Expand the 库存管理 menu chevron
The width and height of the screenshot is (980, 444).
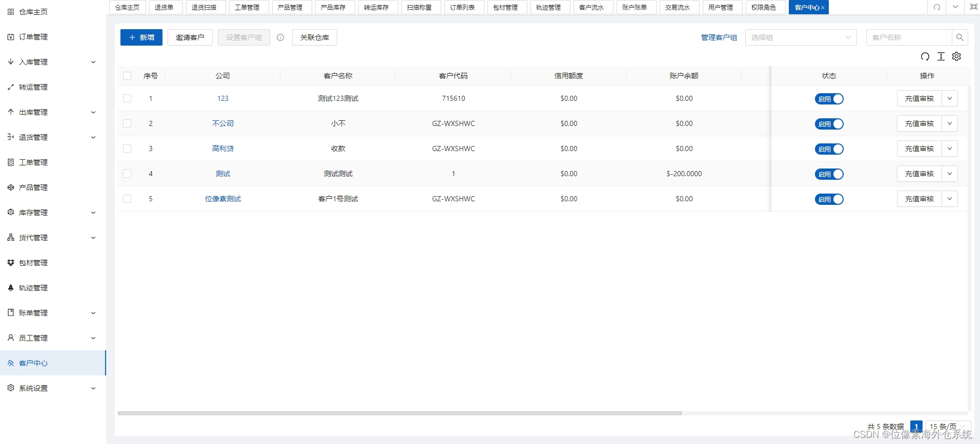(x=93, y=213)
